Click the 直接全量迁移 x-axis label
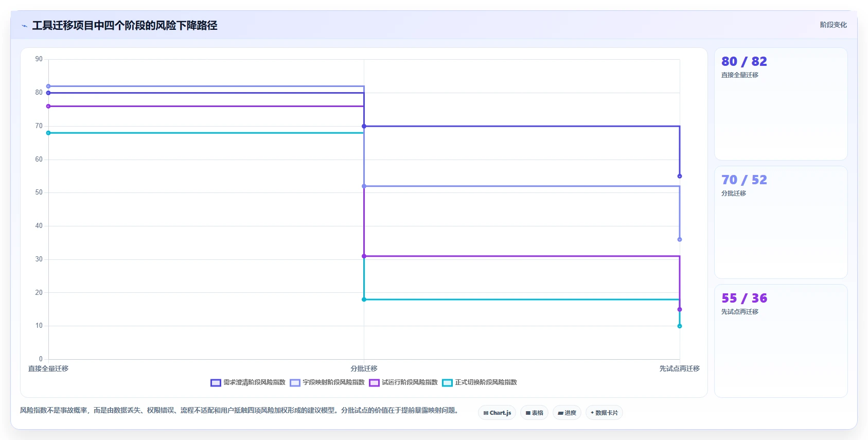 pyautogui.click(x=48, y=368)
